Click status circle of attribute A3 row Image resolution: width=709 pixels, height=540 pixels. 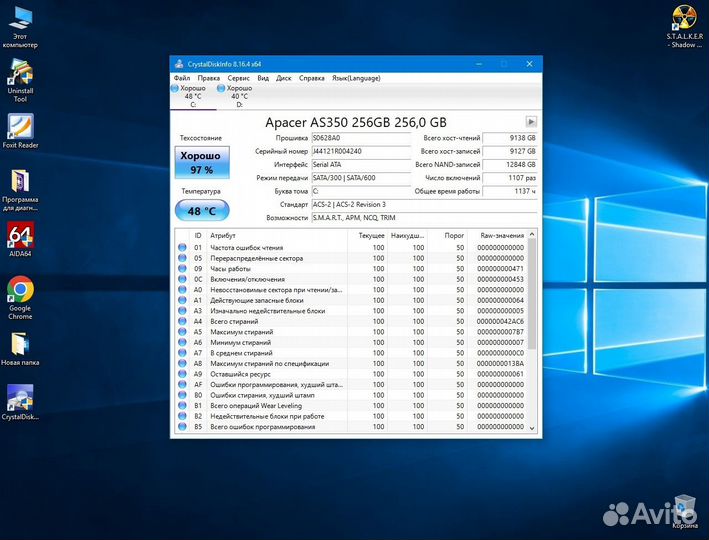(182, 311)
